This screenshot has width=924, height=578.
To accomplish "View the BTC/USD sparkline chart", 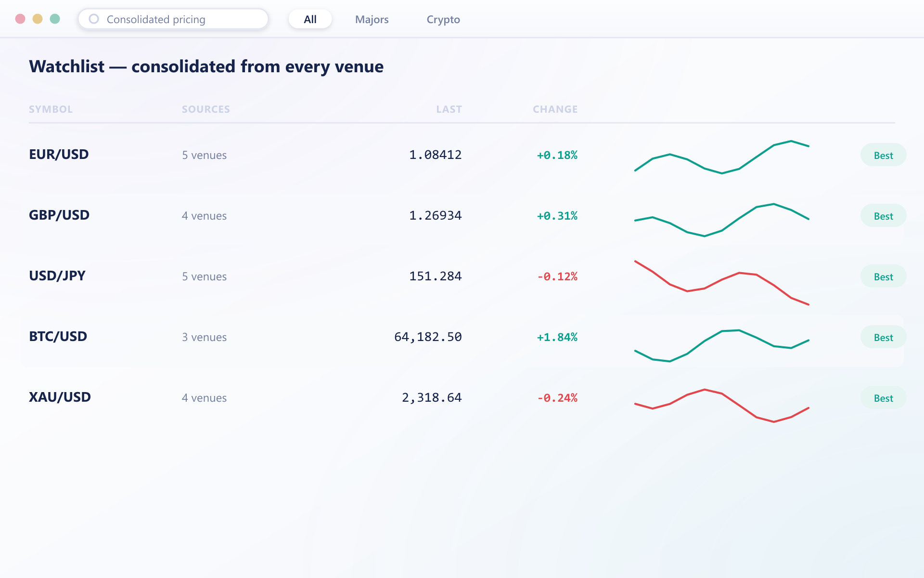I will click(722, 346).
